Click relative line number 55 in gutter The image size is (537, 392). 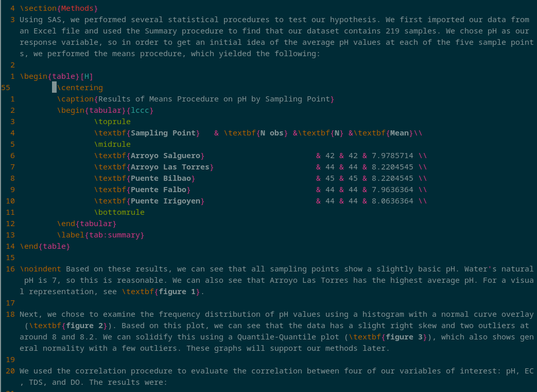point(6,88)
